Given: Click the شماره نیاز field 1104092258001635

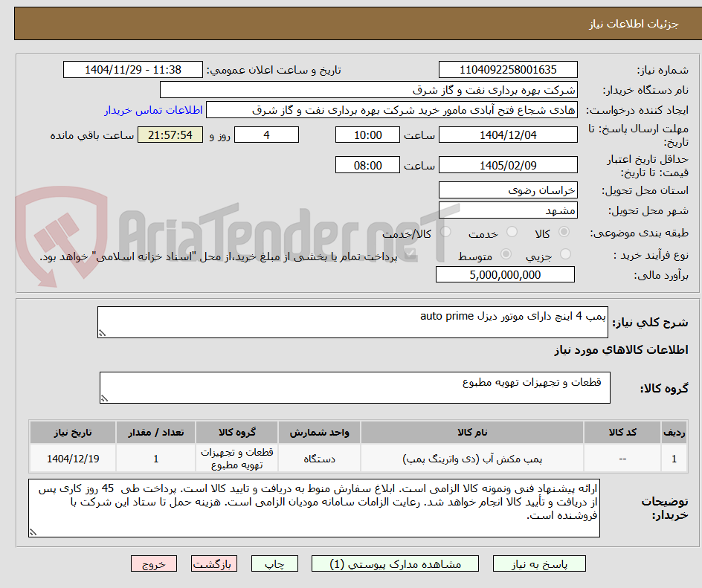Looking at the screenshot, I should [x=508, y=70].
